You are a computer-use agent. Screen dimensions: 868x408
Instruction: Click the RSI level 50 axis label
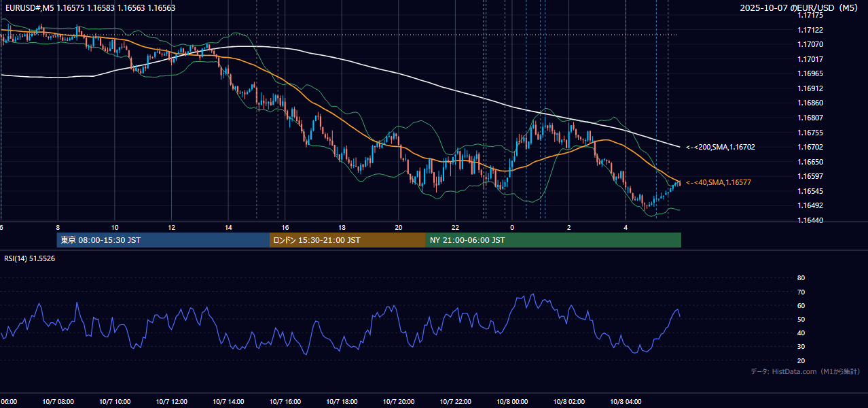click(x=801, y=319)
